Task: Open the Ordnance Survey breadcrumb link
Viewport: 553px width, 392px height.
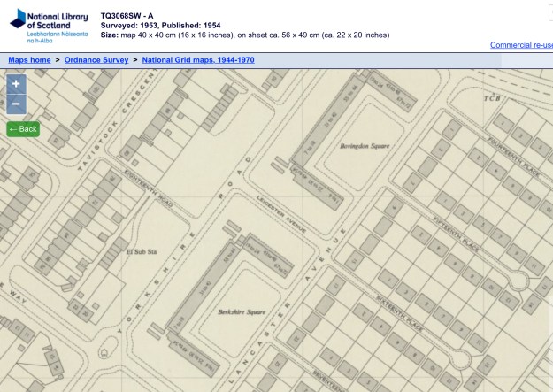Action: 98,59
